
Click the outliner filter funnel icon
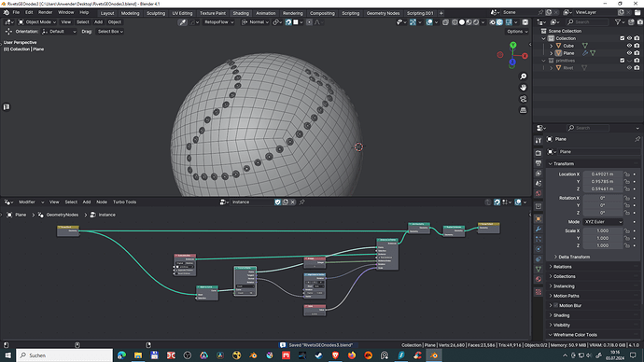[618, 22]
